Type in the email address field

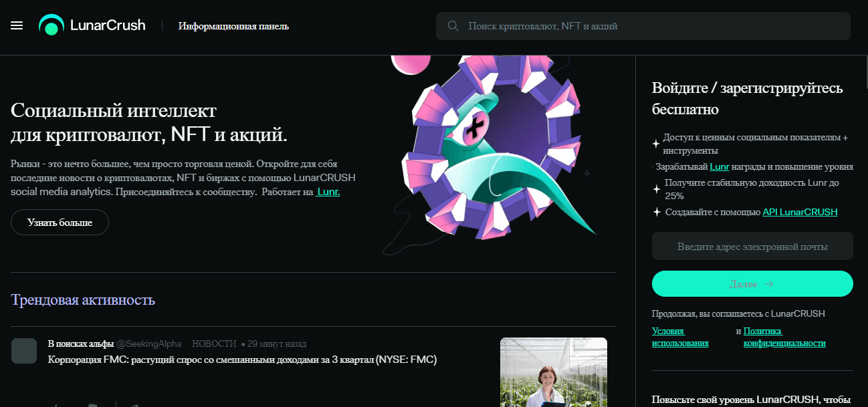(752, 247)
